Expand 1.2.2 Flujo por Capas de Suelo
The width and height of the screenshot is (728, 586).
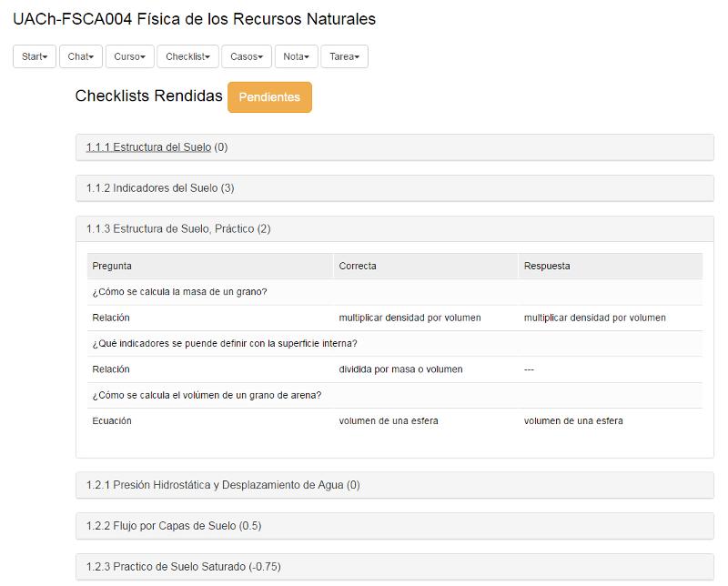point(174,526)
